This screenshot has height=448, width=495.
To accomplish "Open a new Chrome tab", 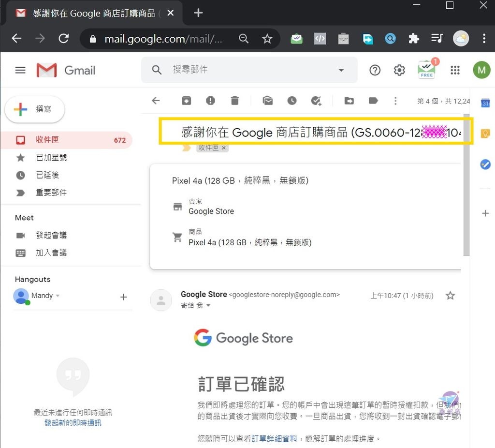I will tap(198, 13).
